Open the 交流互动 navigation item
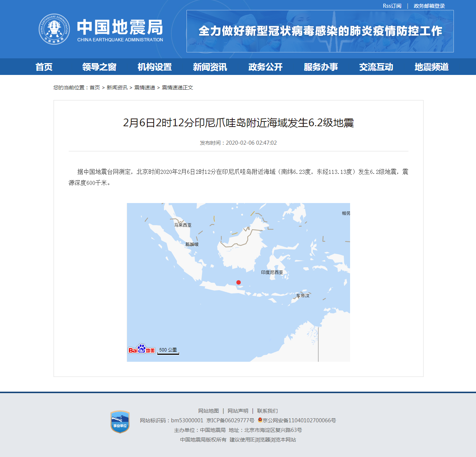This screenshot has height=457, width=476. point(376,67)
